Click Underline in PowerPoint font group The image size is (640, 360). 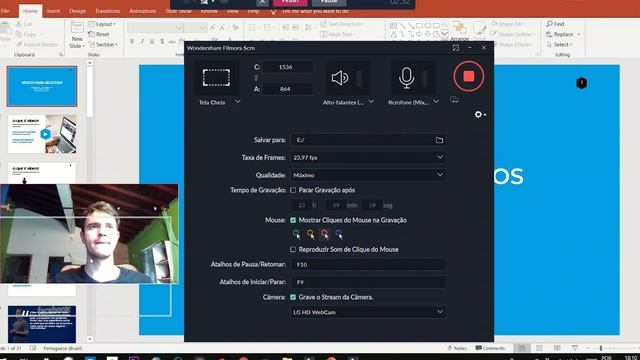pos(152,41)
